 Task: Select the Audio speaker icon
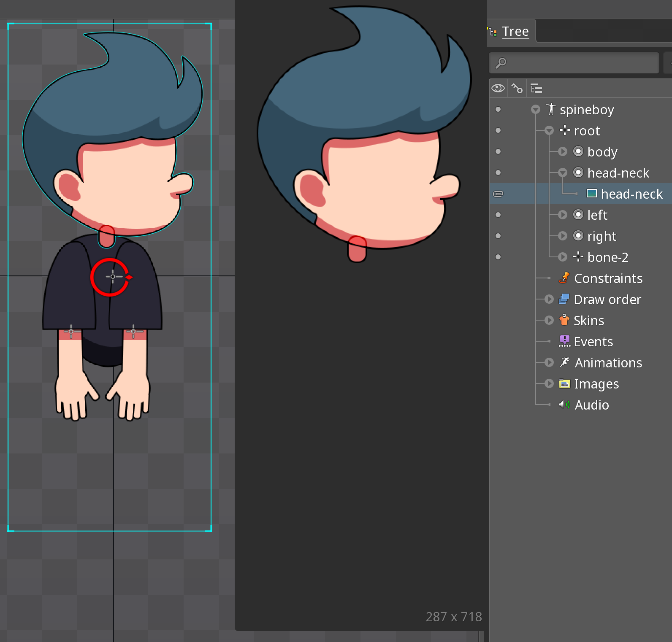point(564,405)
